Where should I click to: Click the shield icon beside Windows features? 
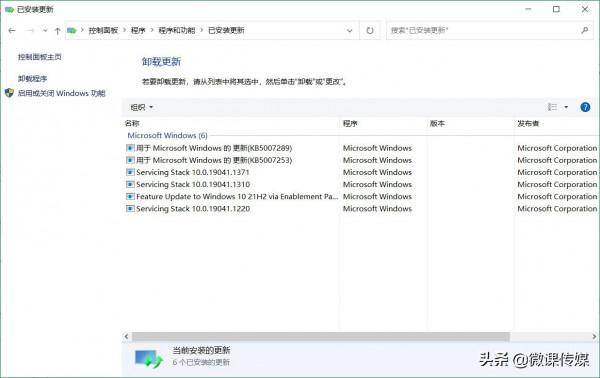(10, 93)
